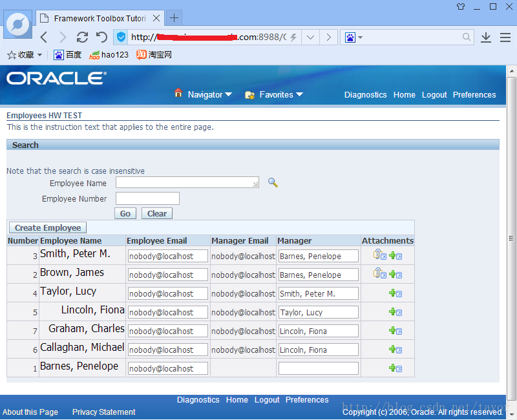View attachments for Brown, James
Image resolution: width=517 pixels, height=420 pixels.
pyautogui.click(x=379, y=273)
